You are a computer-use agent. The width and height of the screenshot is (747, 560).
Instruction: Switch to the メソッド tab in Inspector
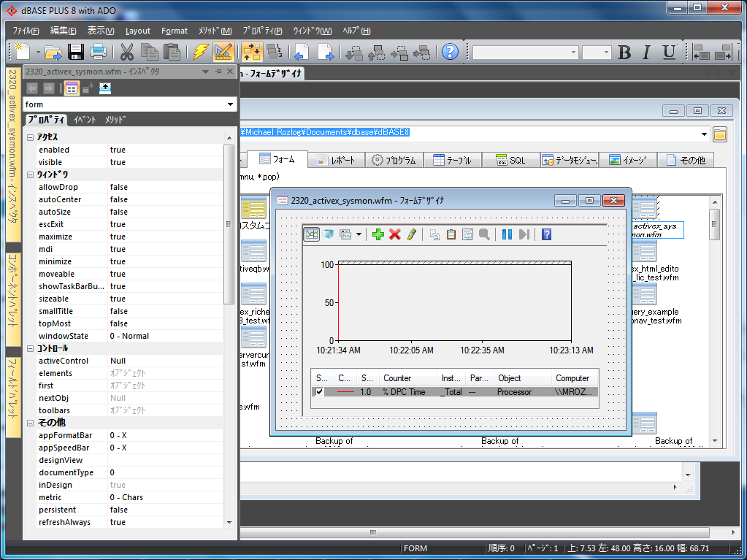(115, 120)
